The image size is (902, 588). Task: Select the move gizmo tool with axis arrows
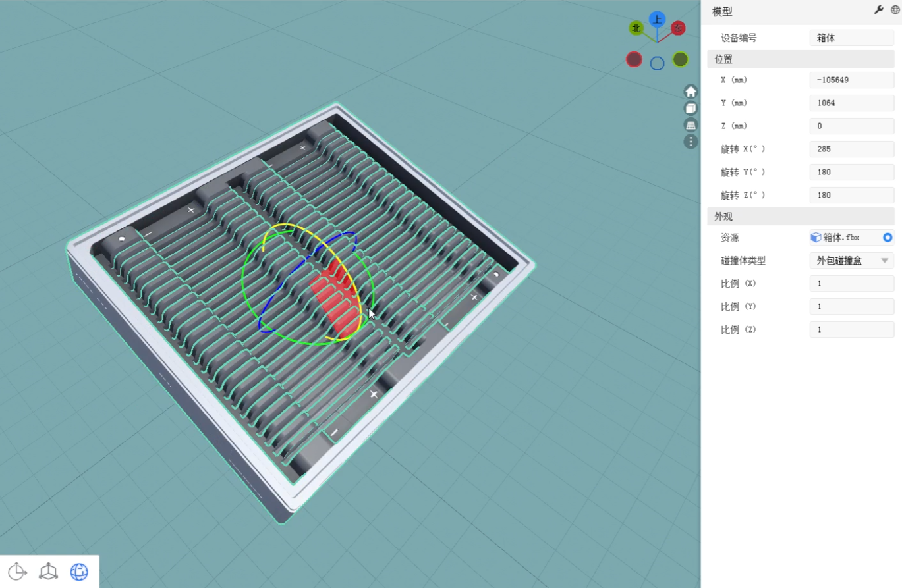tap(17, 572)
